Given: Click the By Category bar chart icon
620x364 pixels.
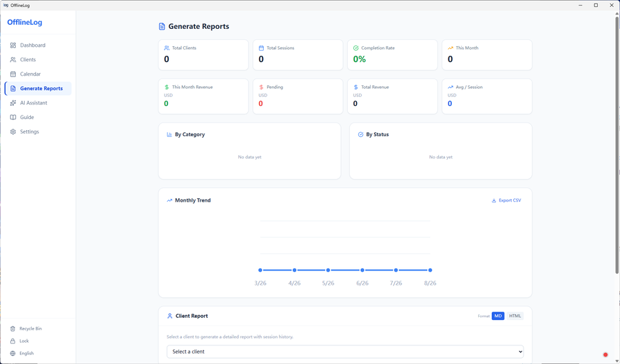Looking at the screenshot, I should [169, 135].
